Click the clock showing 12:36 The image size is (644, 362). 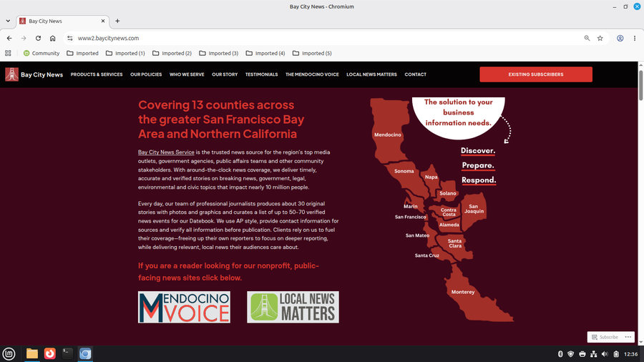click(x=631, y=354)
